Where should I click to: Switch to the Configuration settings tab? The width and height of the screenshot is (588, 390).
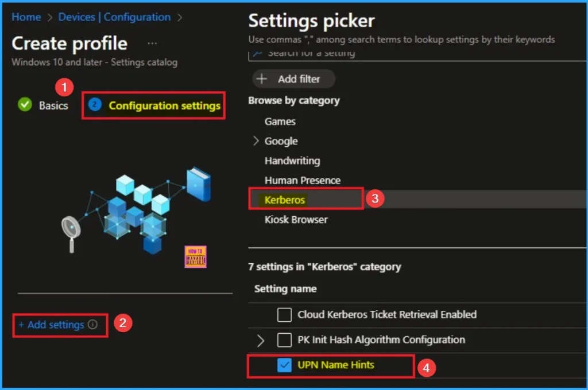tap(164, 106)
